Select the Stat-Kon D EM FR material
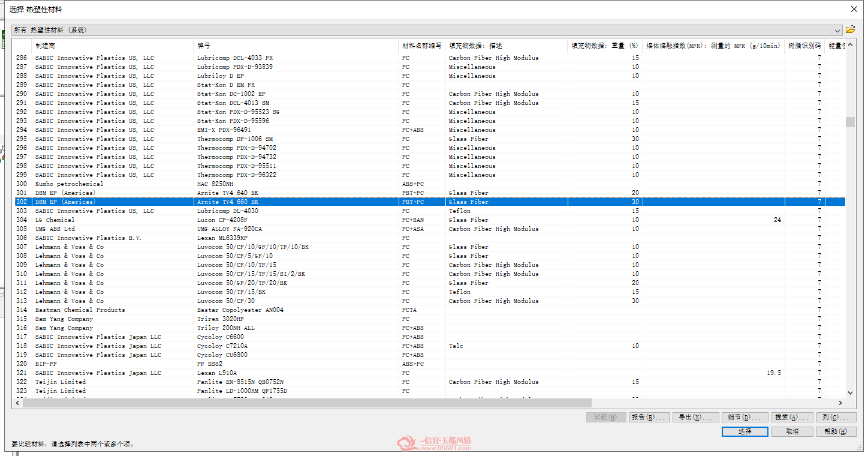 pos(226,85)
